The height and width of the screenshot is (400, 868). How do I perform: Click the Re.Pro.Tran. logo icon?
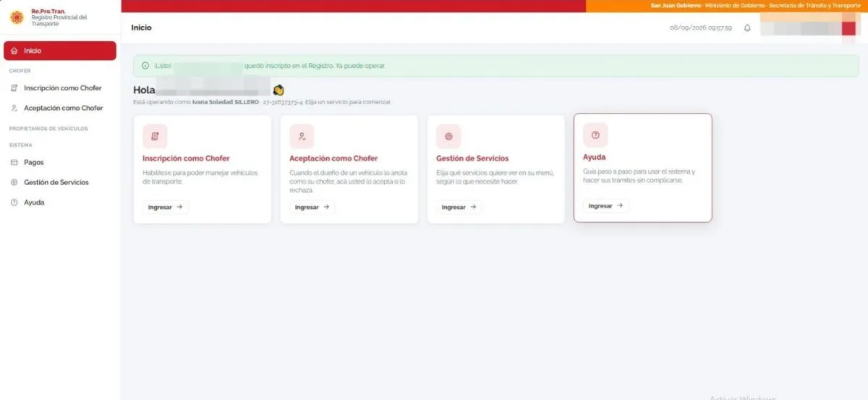pos(17,17)
